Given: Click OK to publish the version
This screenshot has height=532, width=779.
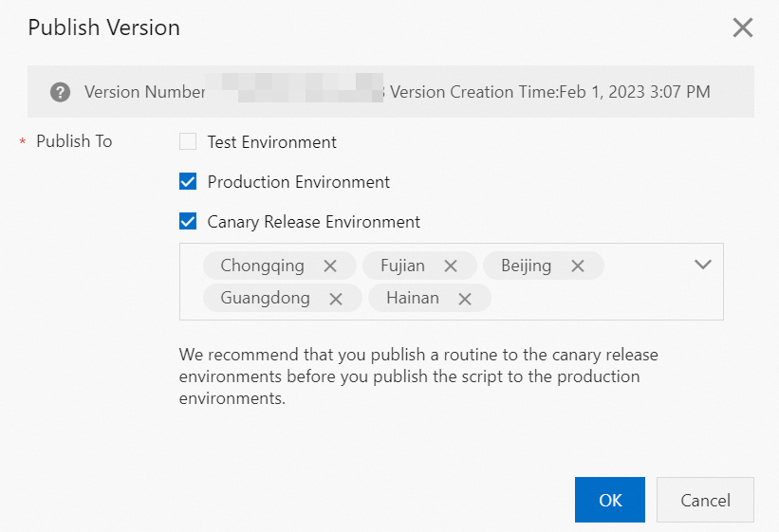Looking at the screenshot, I should tap(610, 500).
